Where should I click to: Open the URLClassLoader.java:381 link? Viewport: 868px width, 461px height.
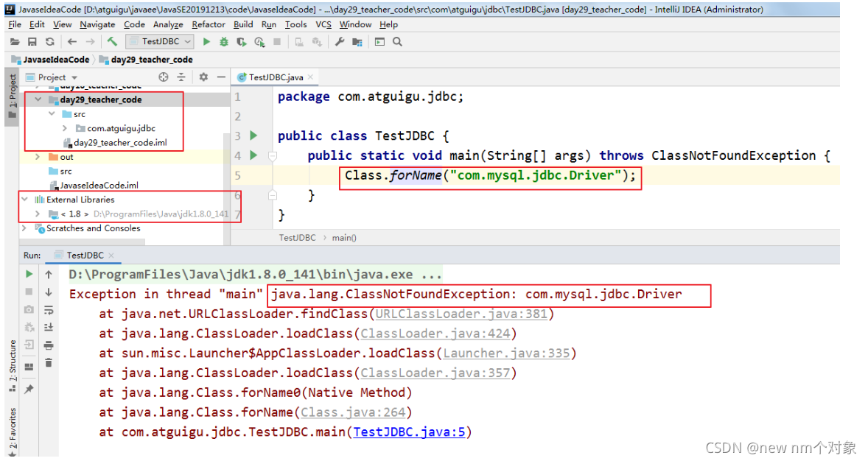pos(461,314)
